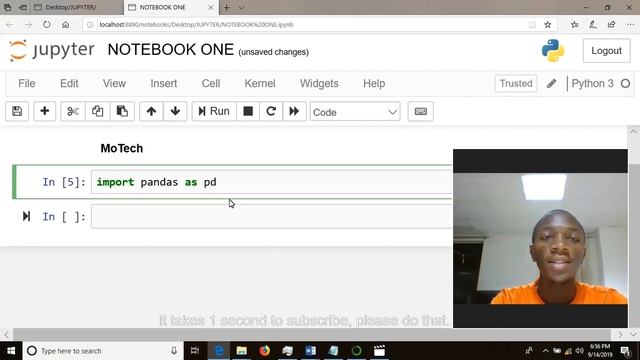Cut selected cells with scissors icon
This screenshot has height=360, width=640.
73,111
